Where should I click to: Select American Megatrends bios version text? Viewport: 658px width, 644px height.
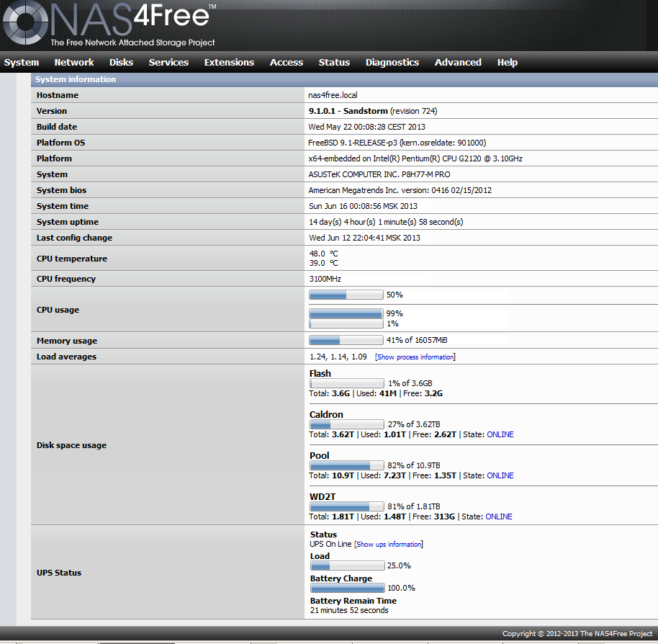pyautogui.click(x=400, y=190)
